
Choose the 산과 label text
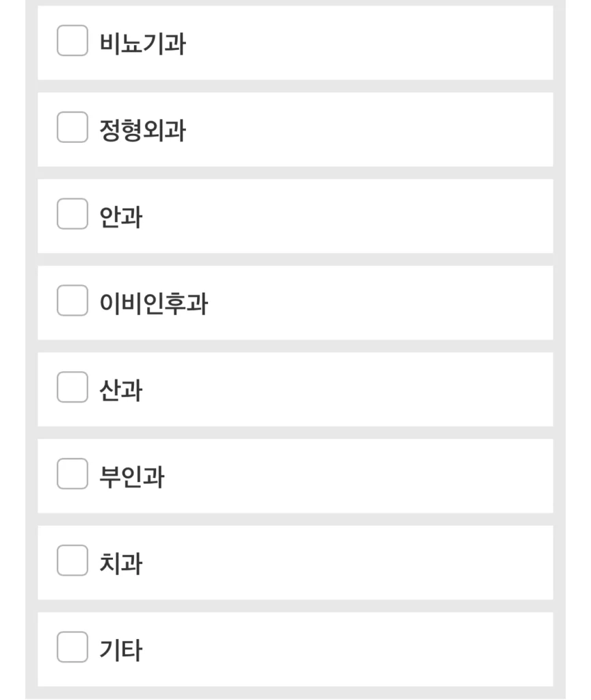tap(120, 390)
